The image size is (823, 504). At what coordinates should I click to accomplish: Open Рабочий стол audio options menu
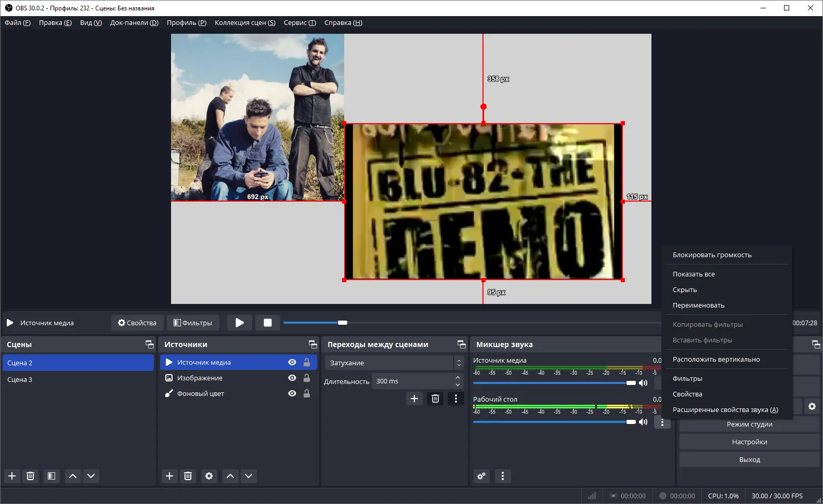pos(662,422)
